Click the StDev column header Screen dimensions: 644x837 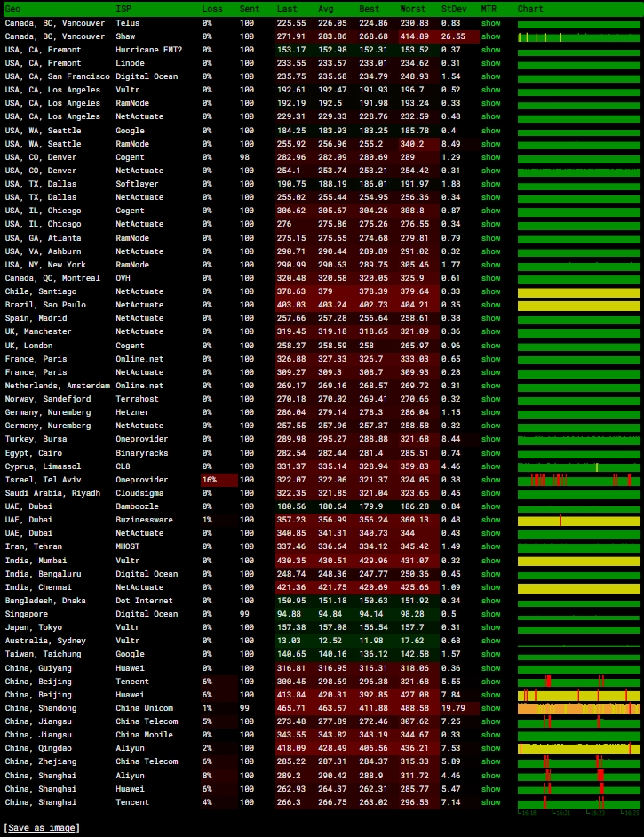(x=454, y=8)
